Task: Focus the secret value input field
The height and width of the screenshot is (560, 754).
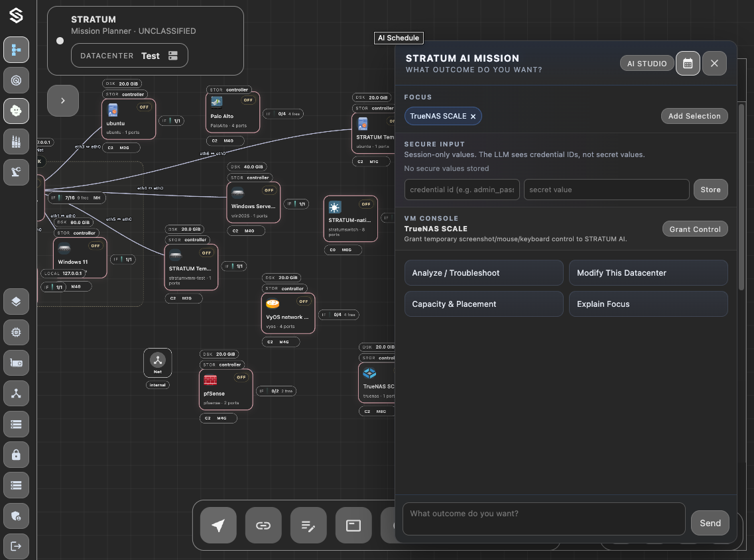Action: click(x=606, y=190)
